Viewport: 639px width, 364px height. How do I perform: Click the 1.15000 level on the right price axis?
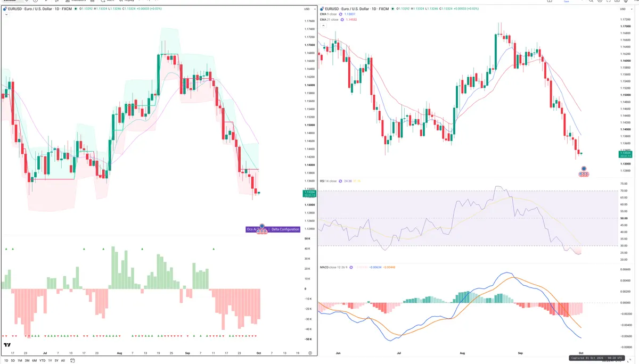[625, 95]
